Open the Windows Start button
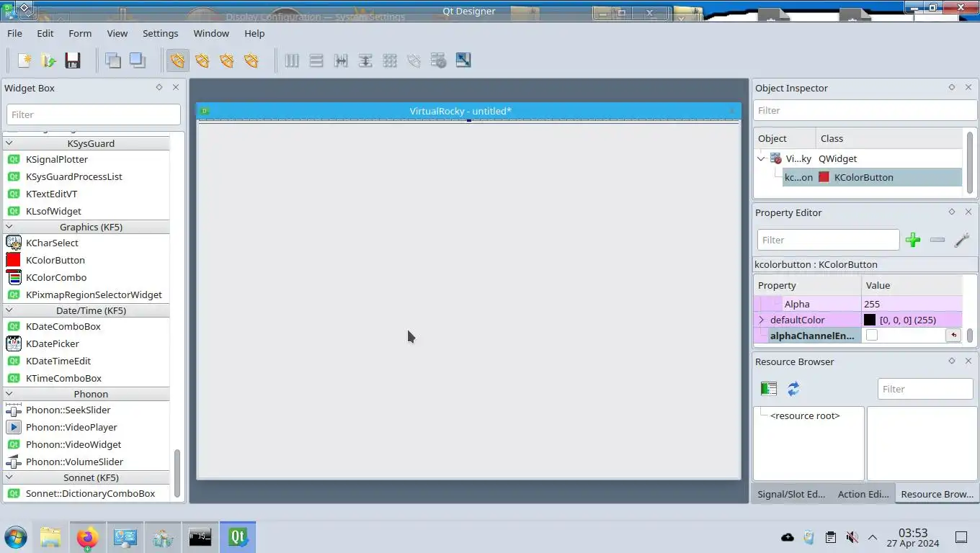This screenshot has height=553, width=980. coord(16,537)
